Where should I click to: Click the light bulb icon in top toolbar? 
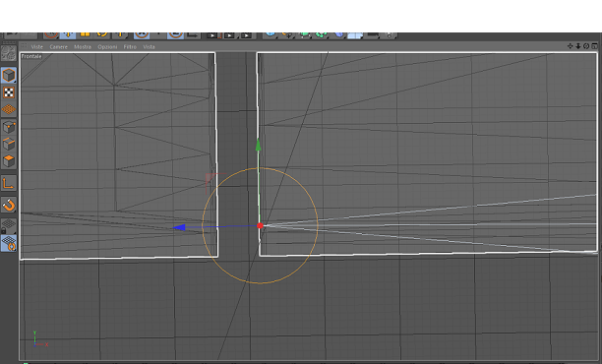pos(389,35)
